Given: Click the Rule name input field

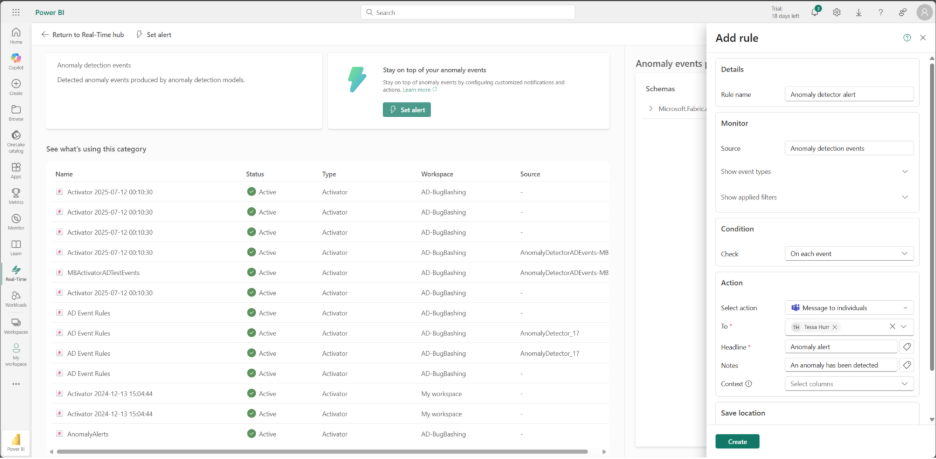Looking at the screenshot, I should (x=849, y=95).
